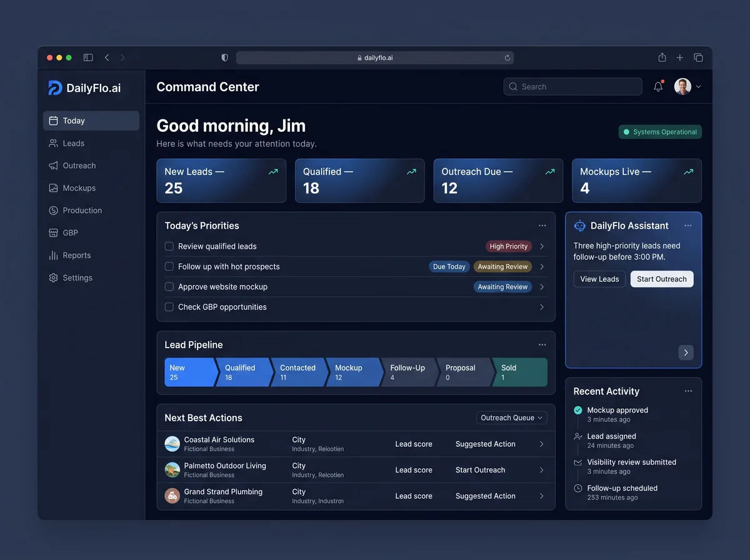Open the Outreach Queue dropdown

(511, 417)
